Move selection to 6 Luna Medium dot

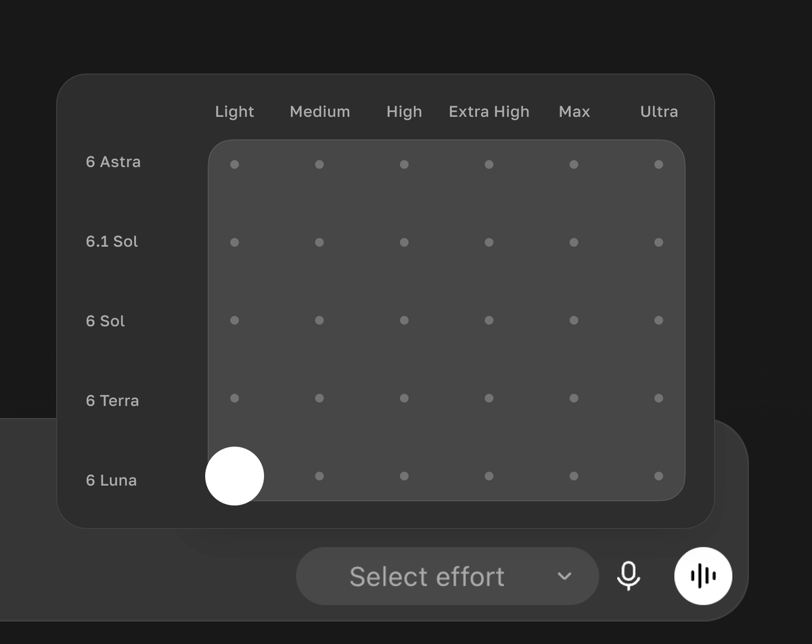coord(319,476)
